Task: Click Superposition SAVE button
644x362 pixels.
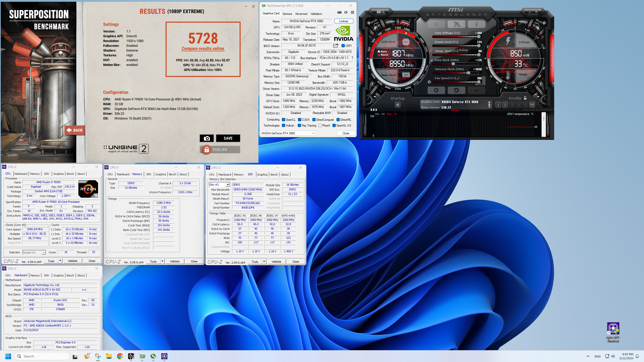Action: [228, 138]
